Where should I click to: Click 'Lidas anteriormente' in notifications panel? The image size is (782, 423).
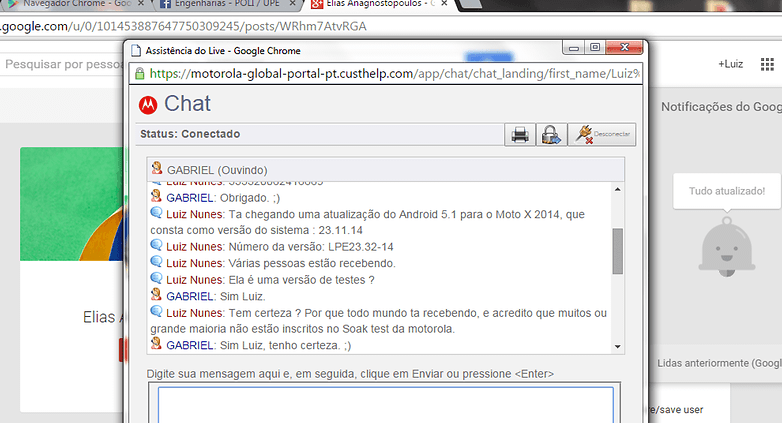719,363
